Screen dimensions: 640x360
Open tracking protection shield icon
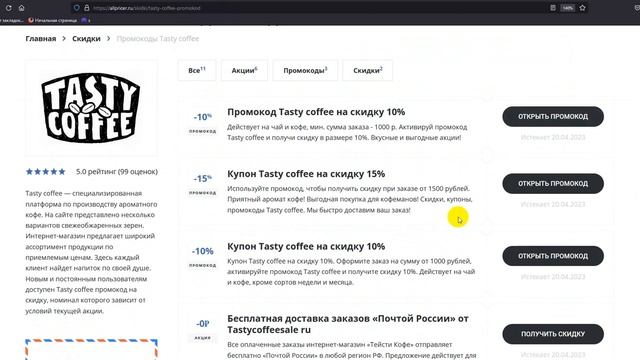point(76,8)
